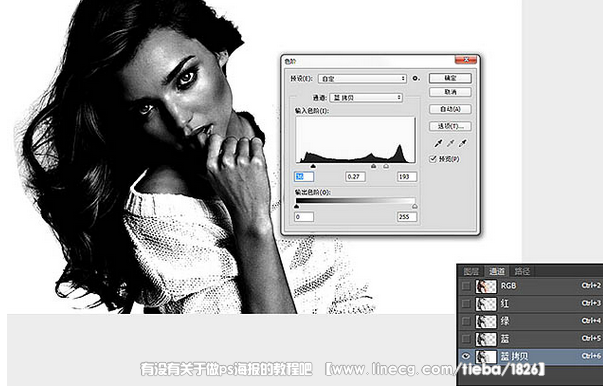Select the white point eyedropper
The width and height of the screenshot is (603, 386).
pos(463,143)
